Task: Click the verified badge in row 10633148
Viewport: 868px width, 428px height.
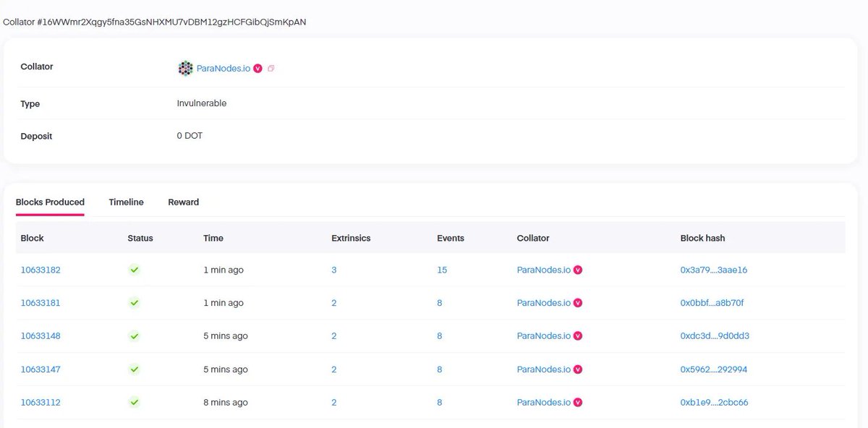Action: point(578,336)
